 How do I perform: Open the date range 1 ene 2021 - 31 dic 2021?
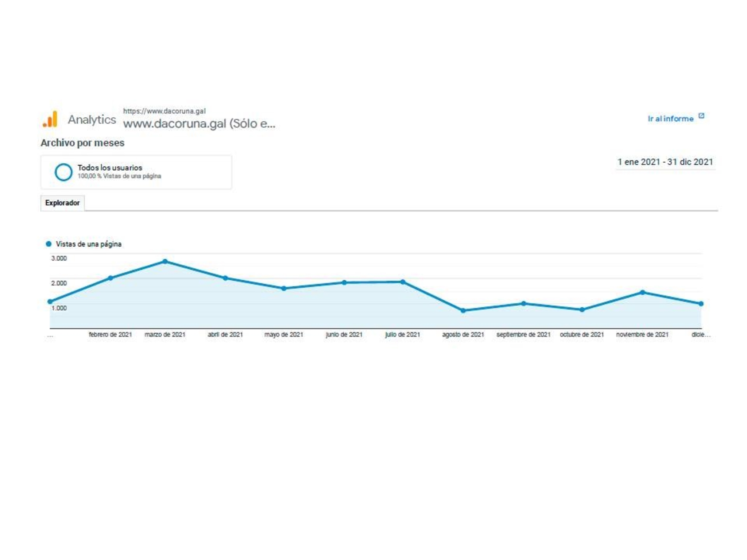point(665,162)
